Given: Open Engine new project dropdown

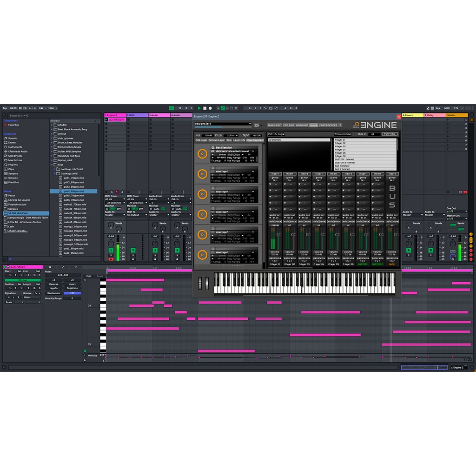Looking at the screenshot, I should (x=223, y=124).
